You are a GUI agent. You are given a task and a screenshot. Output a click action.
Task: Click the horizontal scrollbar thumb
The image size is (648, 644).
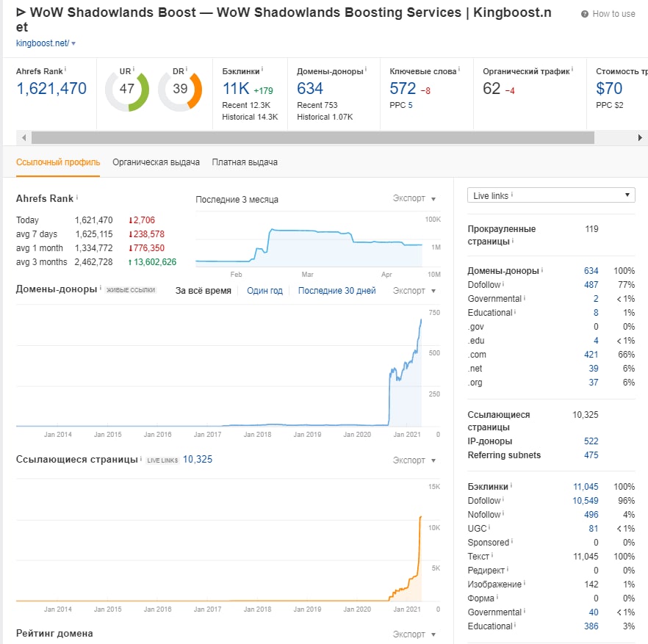point(313,137)
